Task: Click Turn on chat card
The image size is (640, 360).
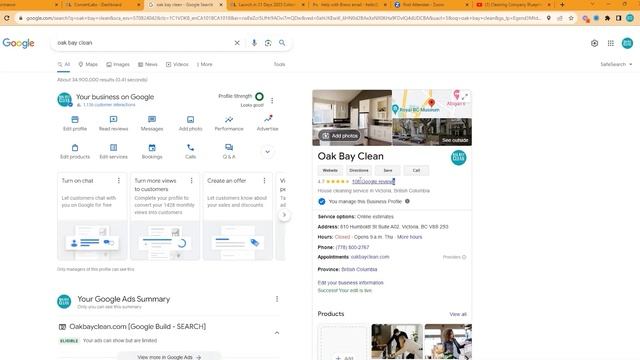Action: 92,216
